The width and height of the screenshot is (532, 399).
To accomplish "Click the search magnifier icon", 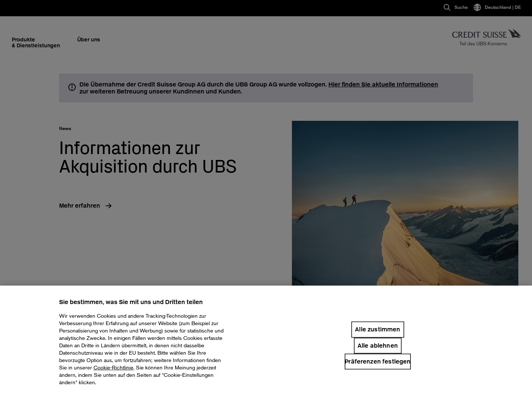I will point(447,7).
